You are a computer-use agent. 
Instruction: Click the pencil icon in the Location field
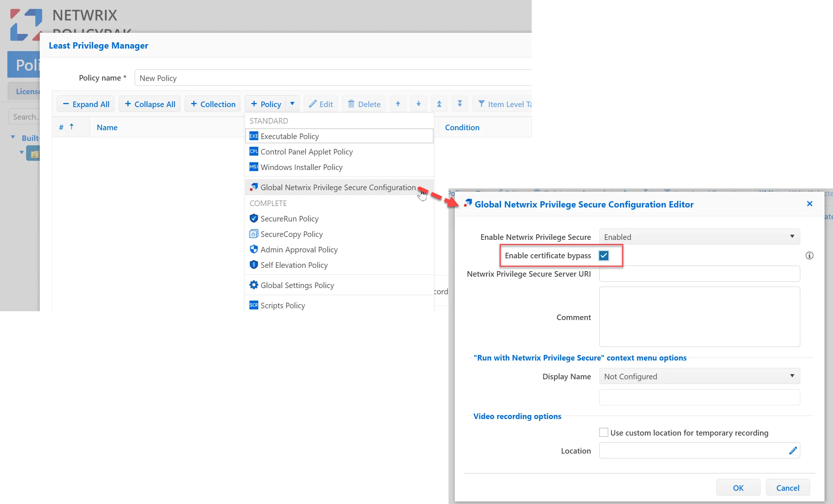(793, 451)
